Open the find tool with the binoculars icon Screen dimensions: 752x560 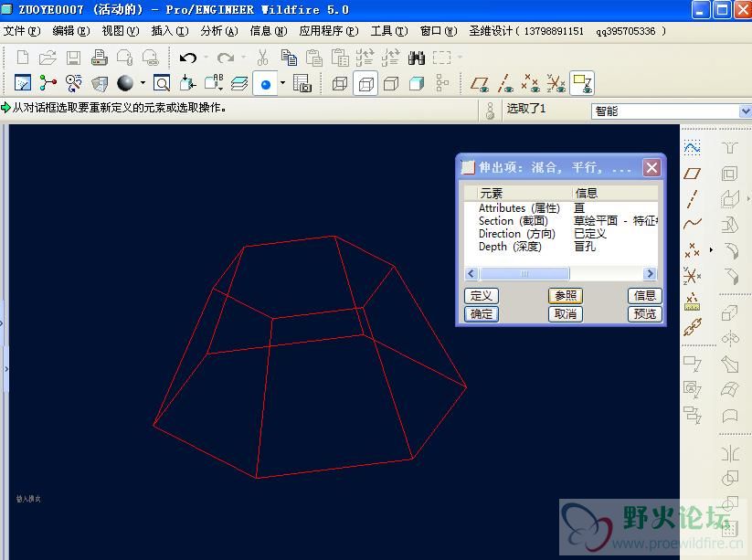(417, 58)
